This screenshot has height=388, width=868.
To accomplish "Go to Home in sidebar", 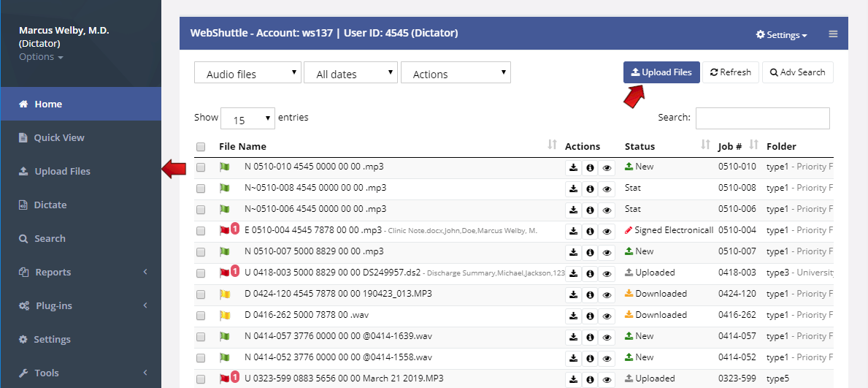I will click(x=81, y=104).
